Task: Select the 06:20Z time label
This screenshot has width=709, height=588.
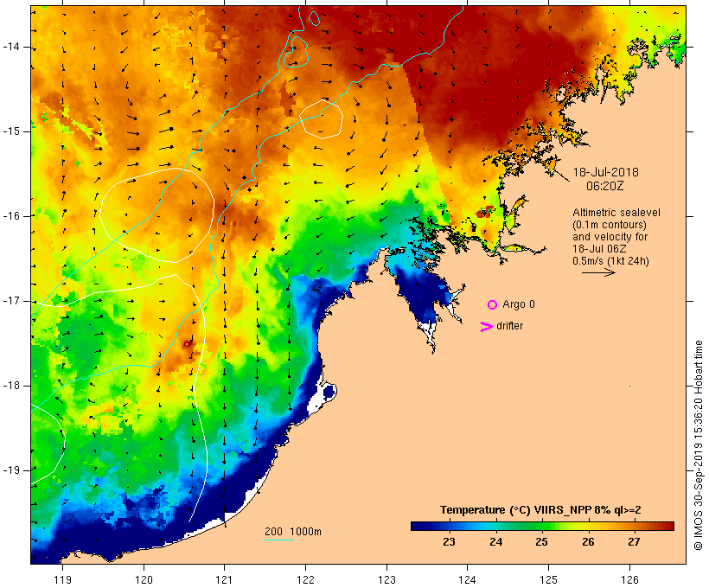Action: pyautogui.click(x=605, y=186)
